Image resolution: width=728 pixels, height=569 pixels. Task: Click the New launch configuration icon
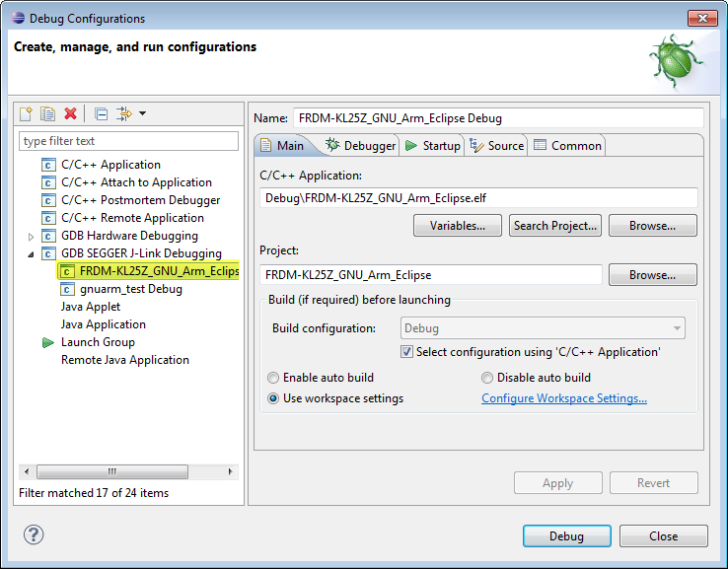coord(27,114)
